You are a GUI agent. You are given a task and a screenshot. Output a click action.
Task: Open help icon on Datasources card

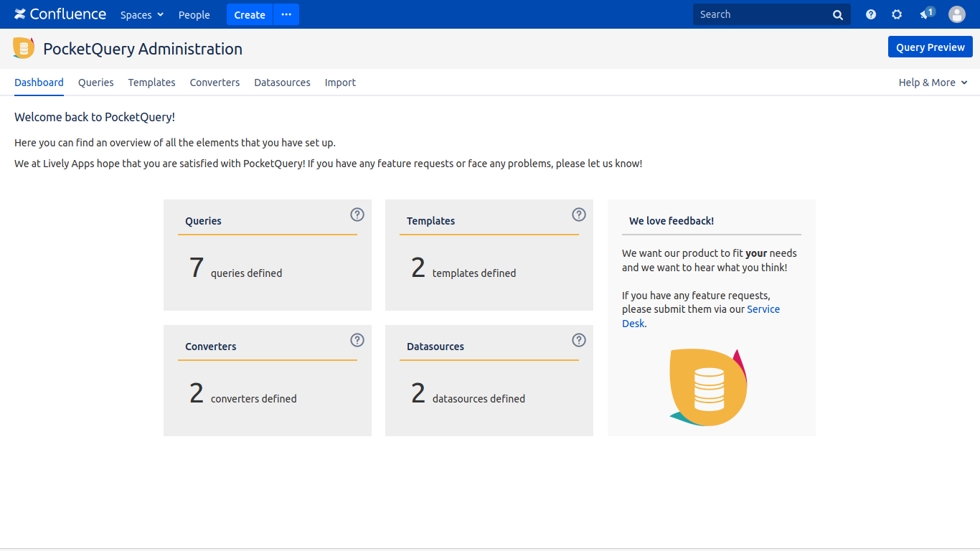click(579, 340)
